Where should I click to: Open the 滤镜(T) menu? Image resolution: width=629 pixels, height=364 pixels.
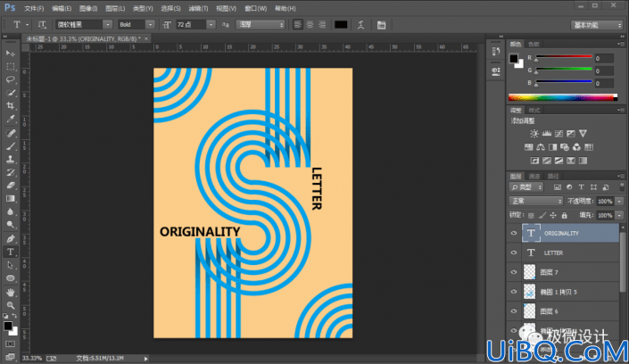(x=198, y=8)
